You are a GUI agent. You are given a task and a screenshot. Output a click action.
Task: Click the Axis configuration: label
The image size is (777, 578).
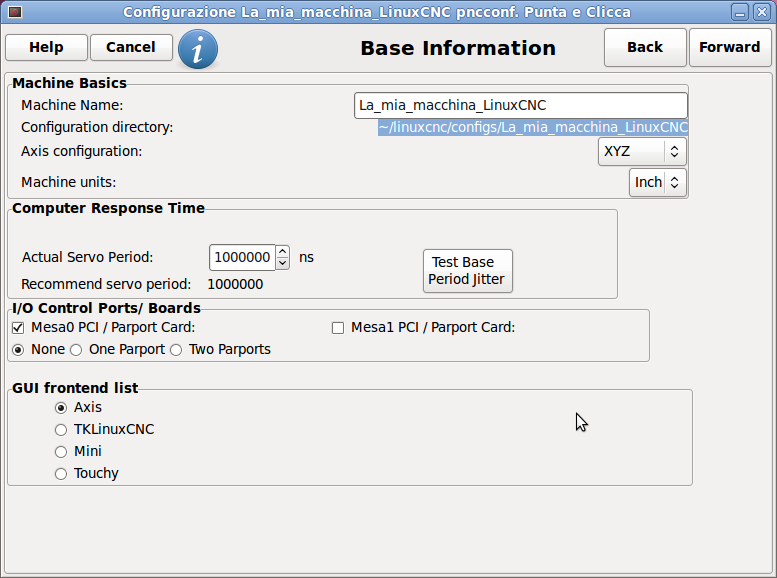82,151
